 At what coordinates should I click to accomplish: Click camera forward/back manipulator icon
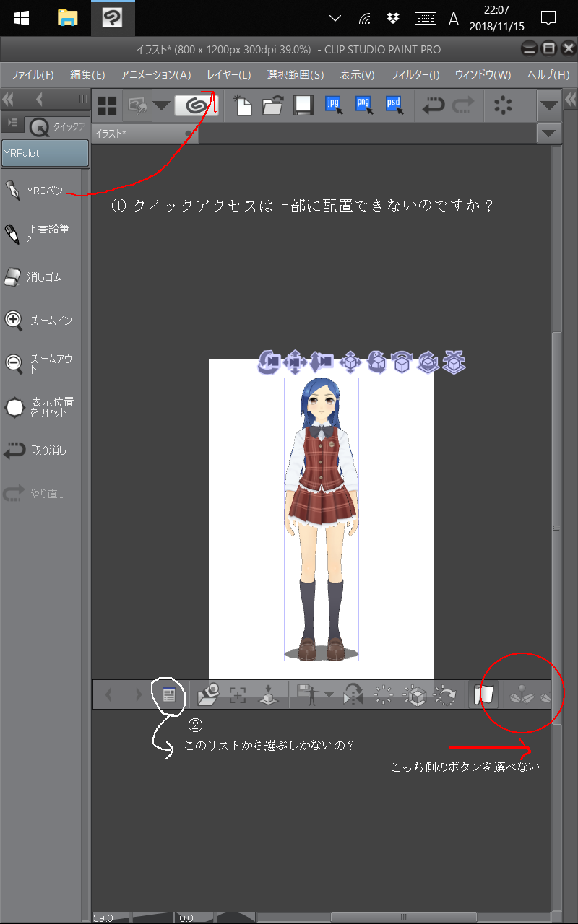coord(322,362)
